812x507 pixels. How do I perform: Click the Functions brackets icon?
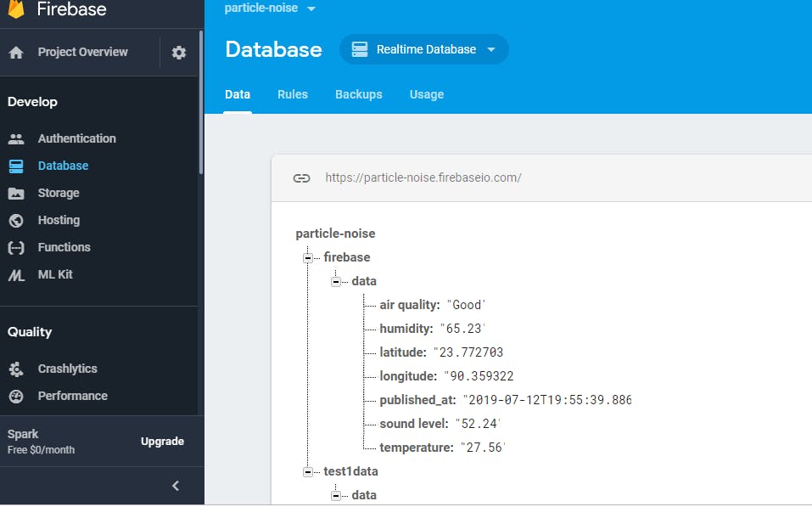click(16, 248)
